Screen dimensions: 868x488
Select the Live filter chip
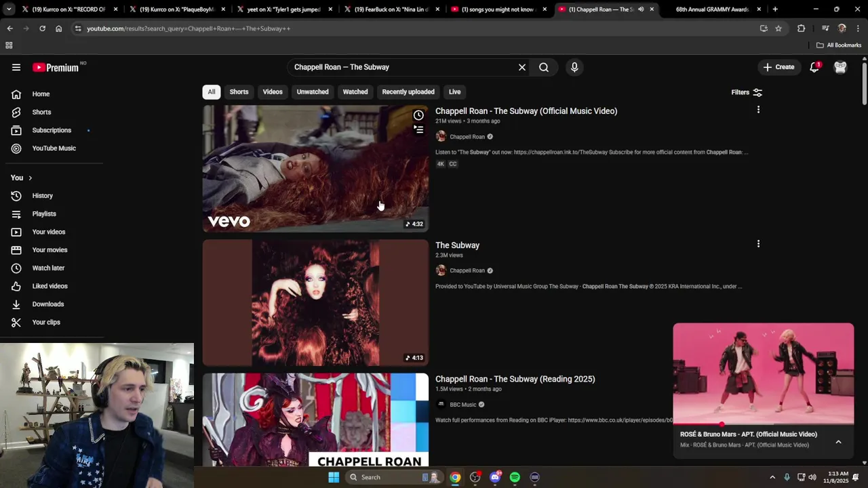coord(454,92)
